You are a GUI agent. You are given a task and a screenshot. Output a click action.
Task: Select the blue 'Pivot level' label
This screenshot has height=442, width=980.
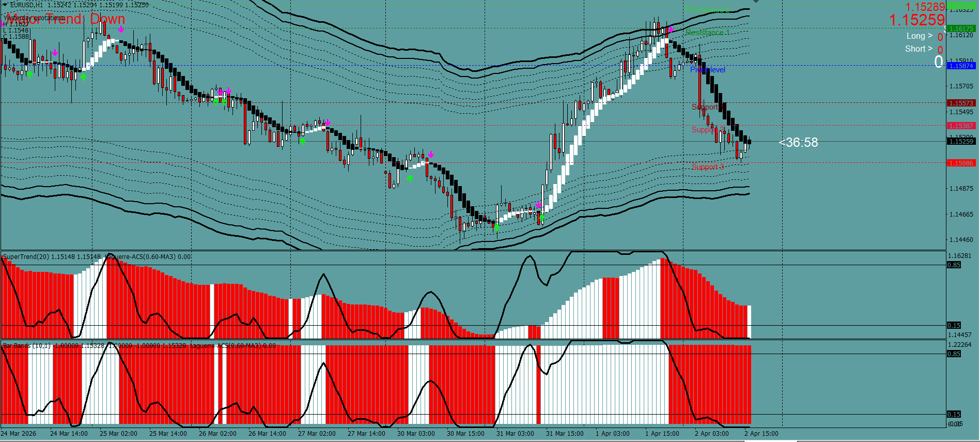click(x=708, y=70)
